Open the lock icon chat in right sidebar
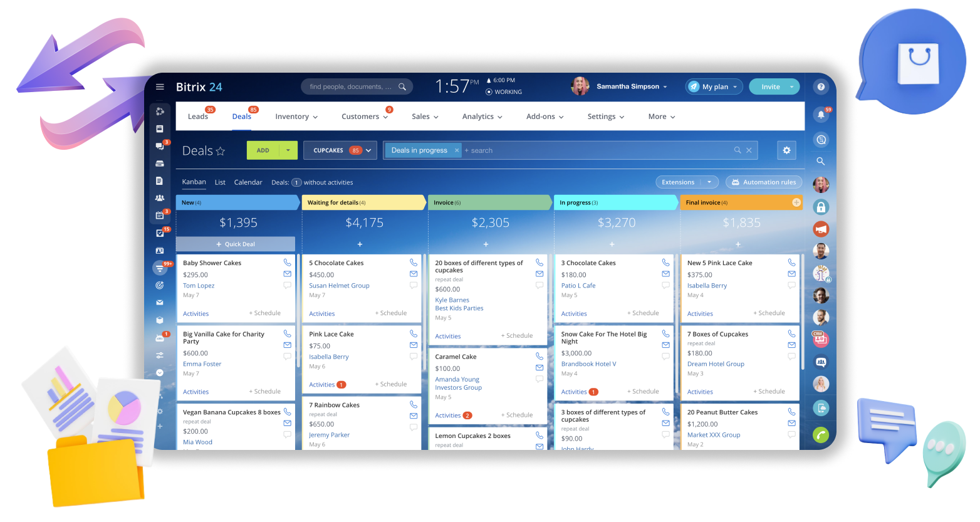This screenshot has height=522, width=980. pos(821,207)
